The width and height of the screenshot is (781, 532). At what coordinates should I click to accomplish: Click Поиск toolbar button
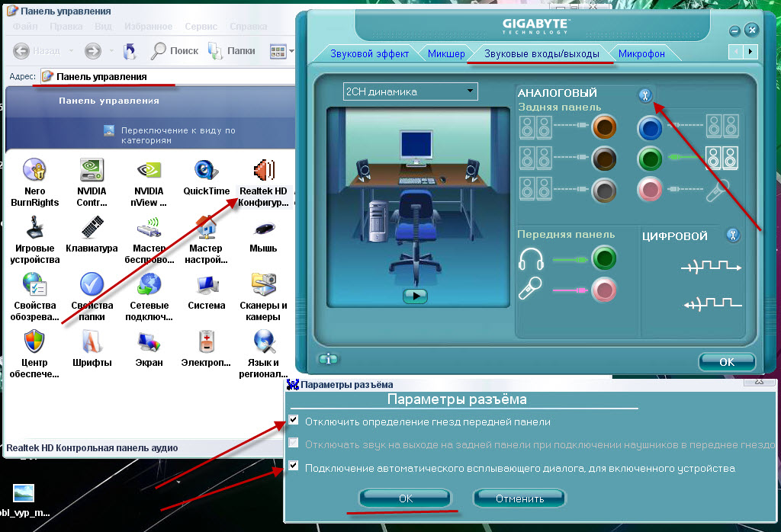pyautogui.click(x=175, y=51)
